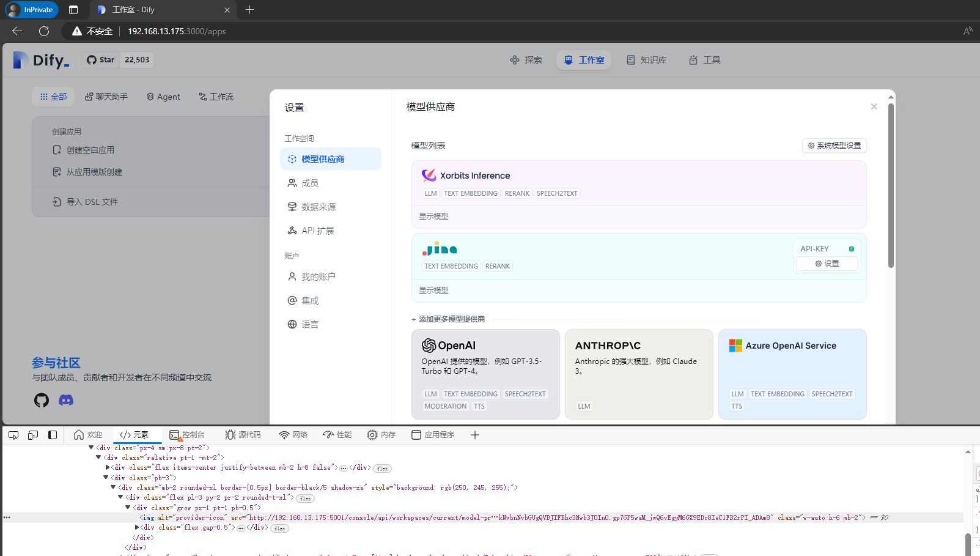Reload the page
Screen dimensions: 980x556
click(44, 31)
